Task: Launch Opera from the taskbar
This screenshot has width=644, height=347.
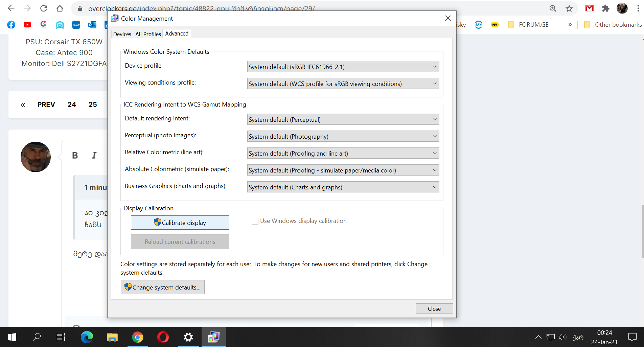Action: [163, 337]
